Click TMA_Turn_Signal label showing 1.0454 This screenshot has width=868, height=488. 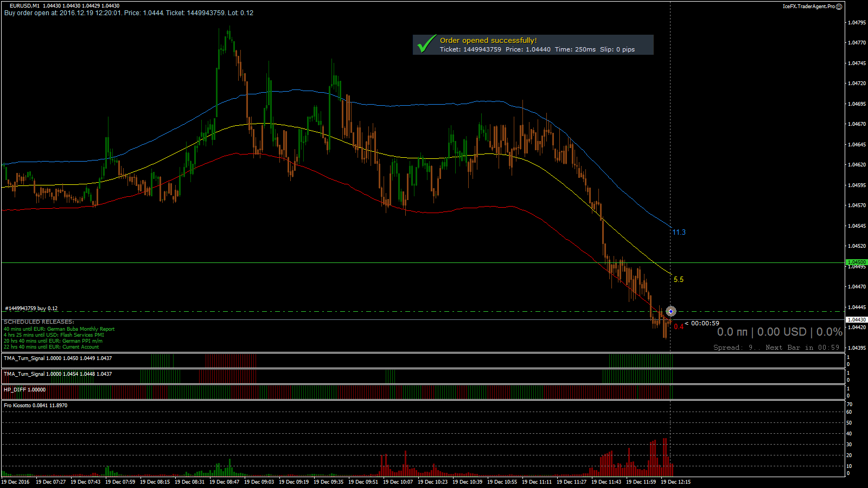58,374
